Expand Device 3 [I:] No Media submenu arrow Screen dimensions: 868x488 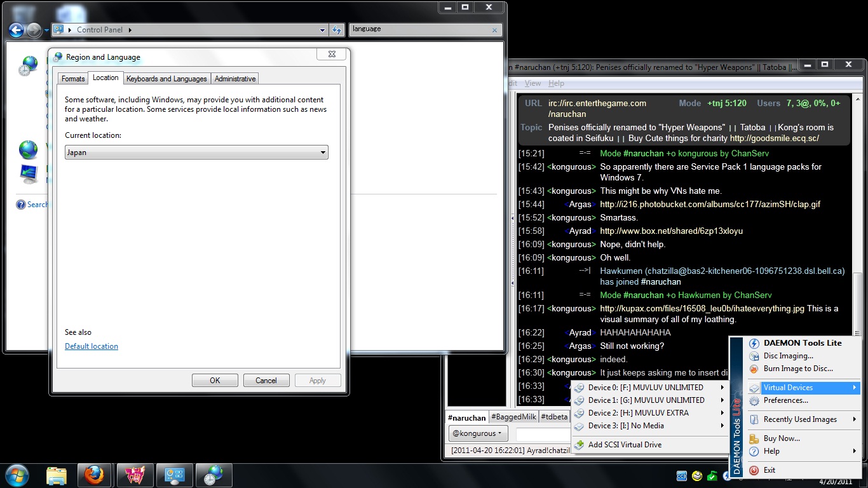(x=722, y=426)
